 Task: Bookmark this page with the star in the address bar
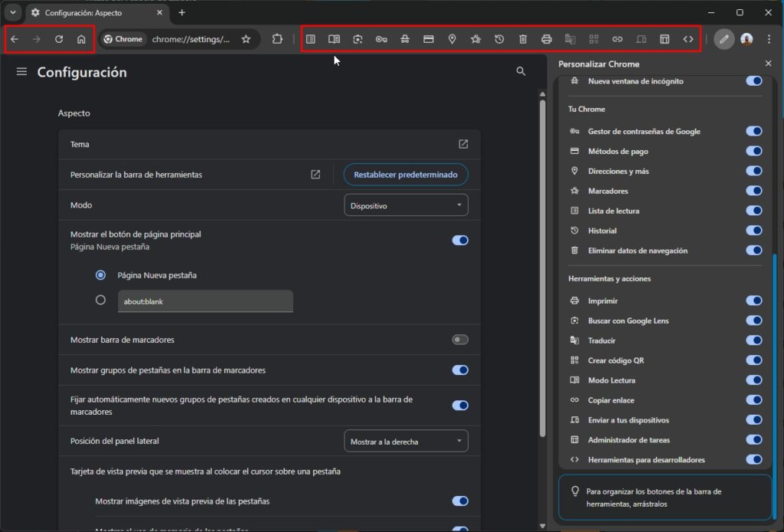246,39
